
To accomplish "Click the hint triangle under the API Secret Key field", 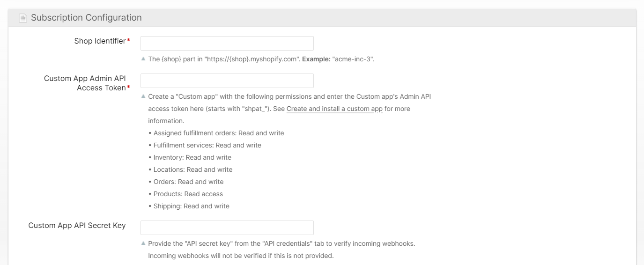I will [x=143, y=243].
